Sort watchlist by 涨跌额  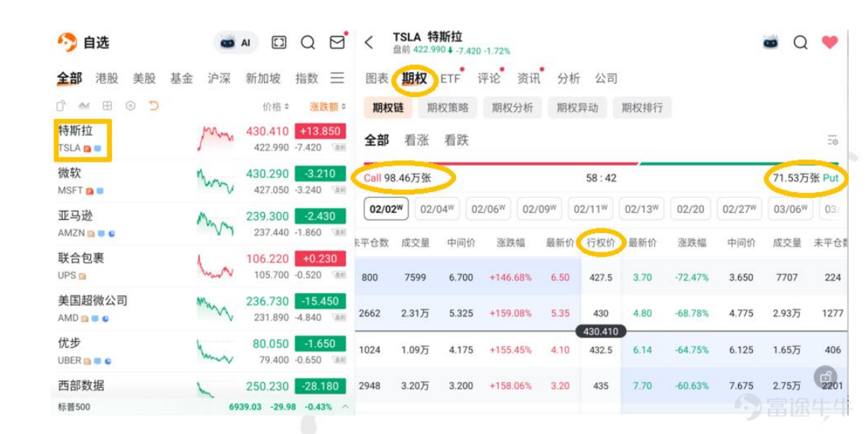pyautogui.click(x=328, y=106)
